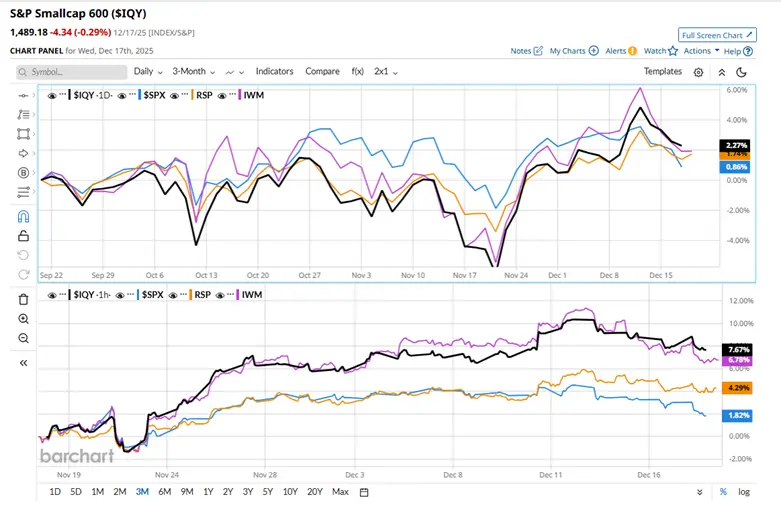Expand the 3-Month period dropdown

click(x=194, y=72)
